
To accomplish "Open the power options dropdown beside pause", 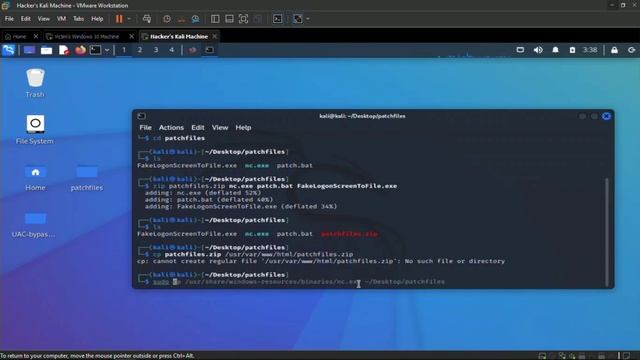I will [129, 19].
